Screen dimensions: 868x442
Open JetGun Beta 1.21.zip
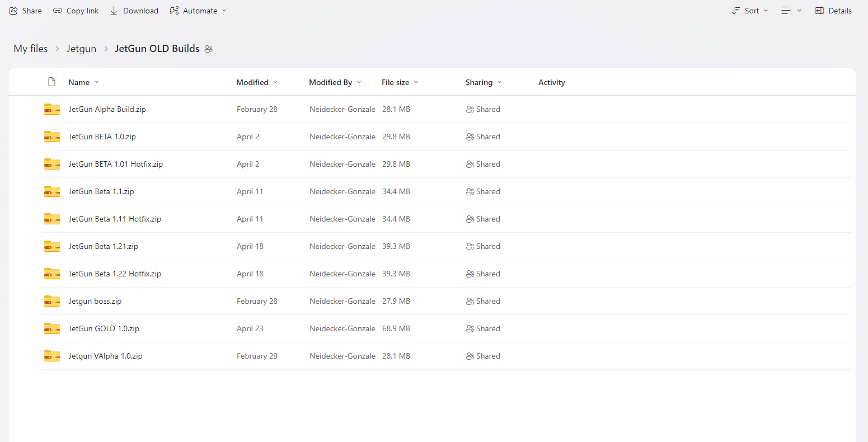(104, 246)
